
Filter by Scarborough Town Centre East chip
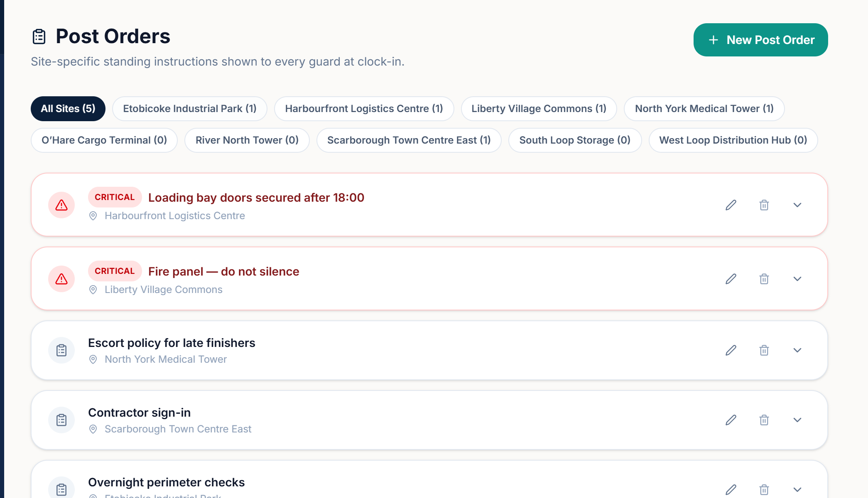(409, 140)
